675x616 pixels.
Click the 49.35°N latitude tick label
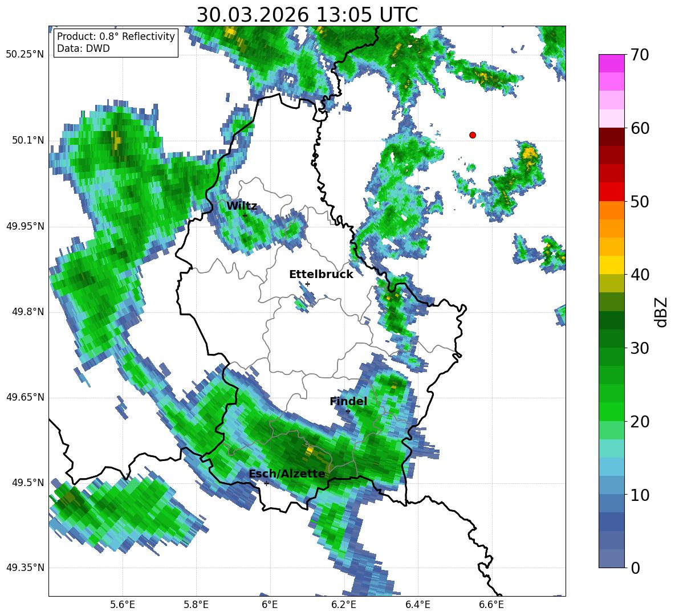click(x=25, y=568)
